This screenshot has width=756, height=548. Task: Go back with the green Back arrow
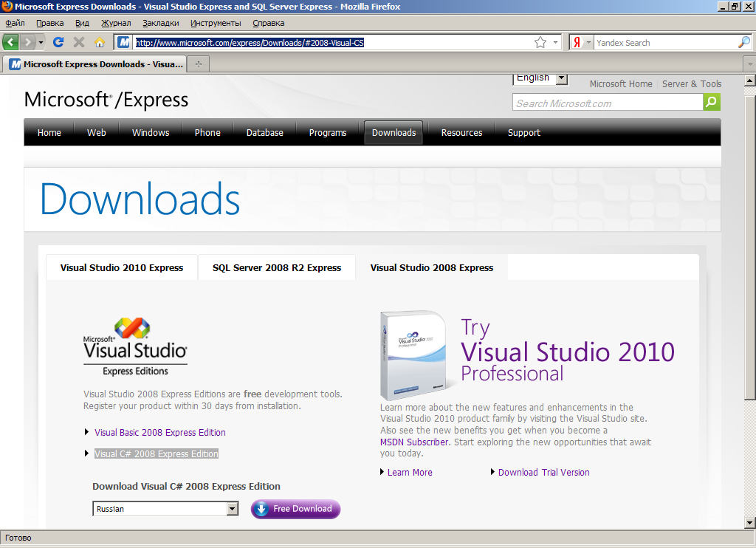(x=10, y=42)
